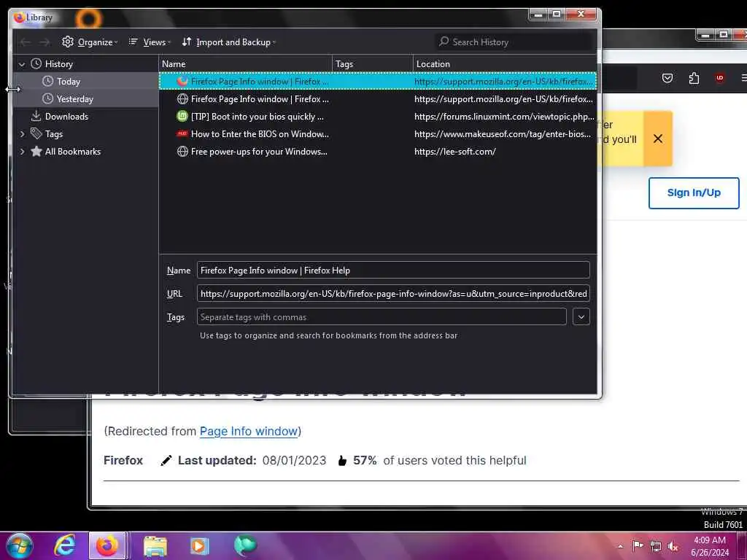The image size is (747, 560).
Task: Click the forums.linuxmint.com location cell
Action: point(504,116)
